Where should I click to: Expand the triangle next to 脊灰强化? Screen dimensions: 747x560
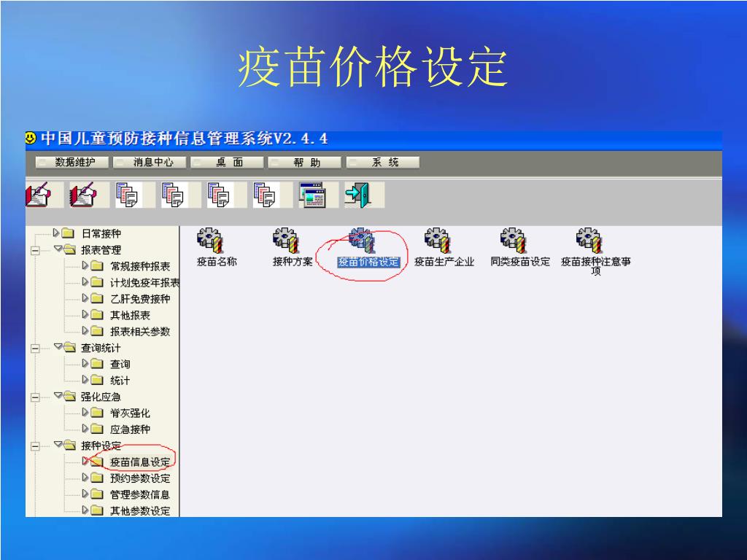tap(85, 413)
